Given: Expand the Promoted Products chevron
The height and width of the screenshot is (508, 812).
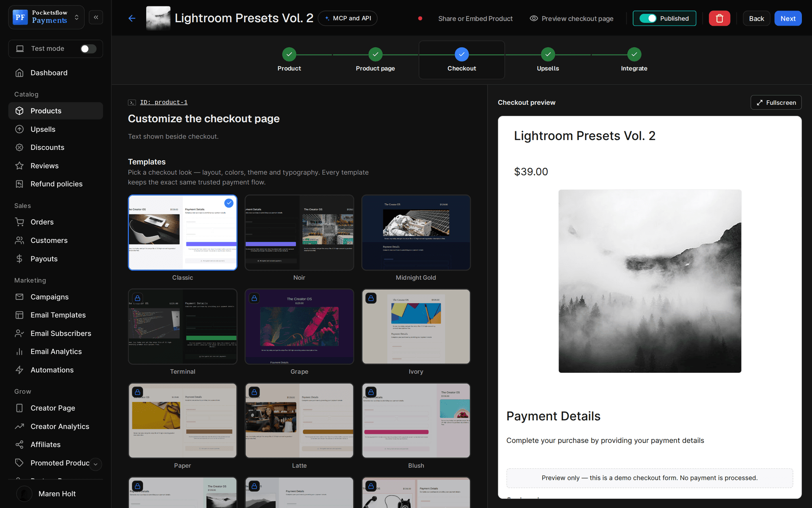Looking at the screenshot, I should (x=96, y=464).
